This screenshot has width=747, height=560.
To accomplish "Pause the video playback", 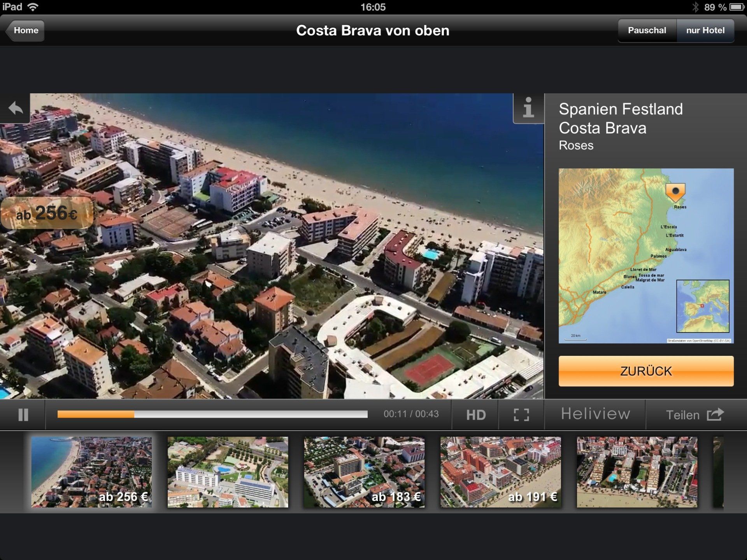I will tap(23, 415).
